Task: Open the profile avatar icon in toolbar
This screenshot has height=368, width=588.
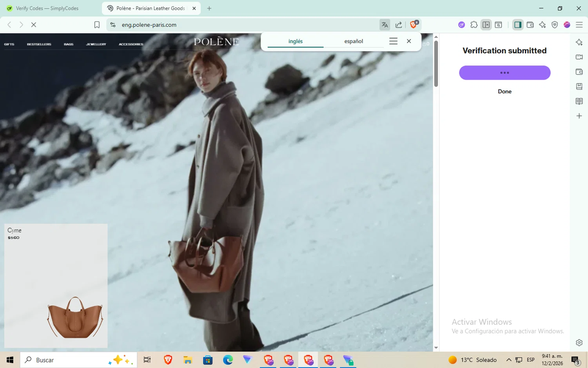Action: pos(567,25)
